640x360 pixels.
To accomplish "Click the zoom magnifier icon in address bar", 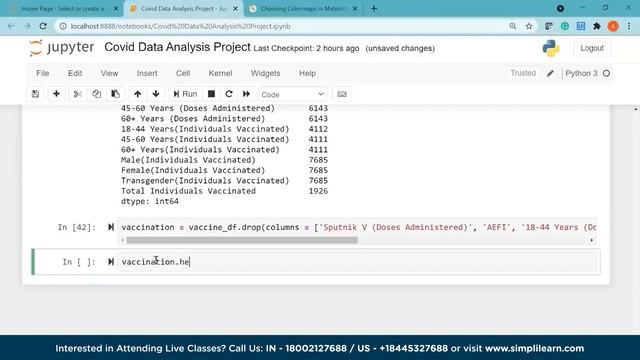I will click(513, 26).
